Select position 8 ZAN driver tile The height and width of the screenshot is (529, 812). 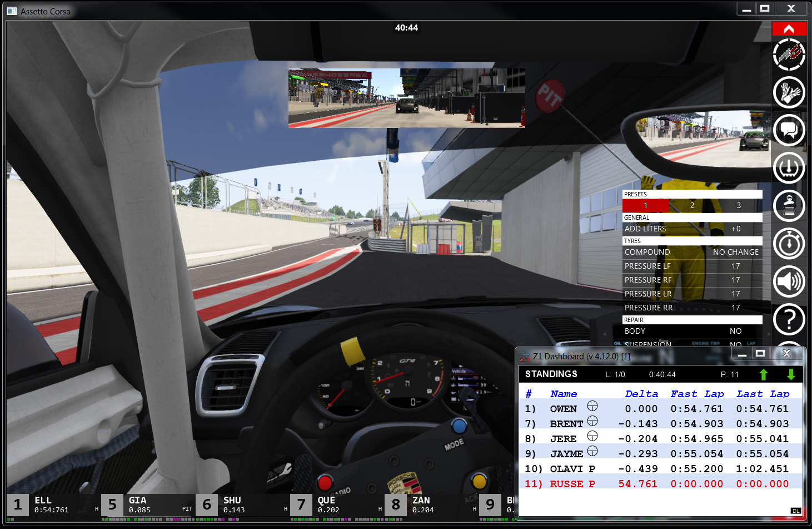click(x=431, y=505)
